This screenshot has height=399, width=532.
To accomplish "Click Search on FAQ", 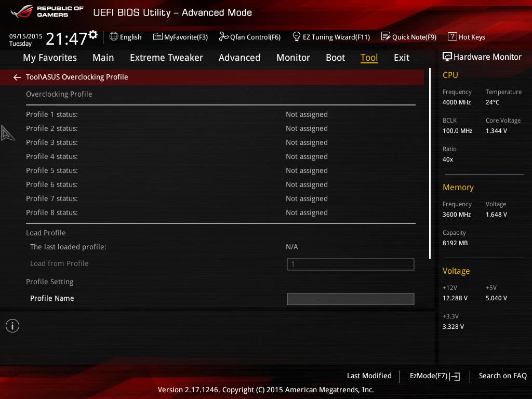I will click(x=502, y=376).
